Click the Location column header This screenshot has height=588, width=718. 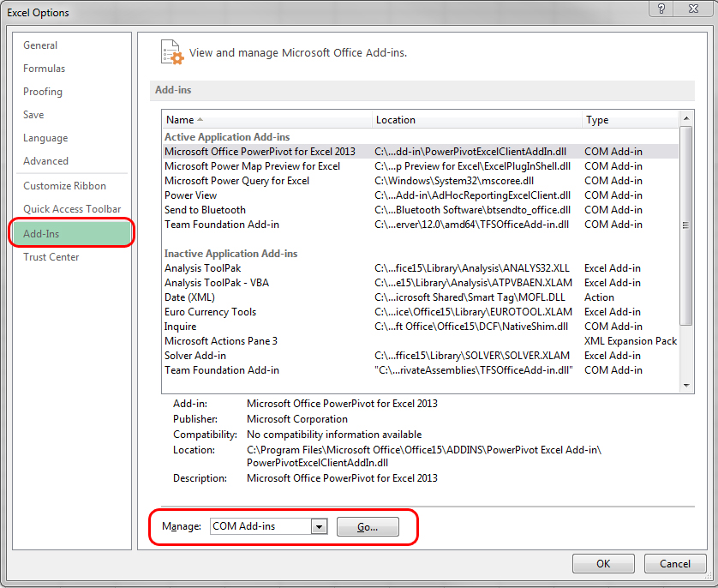(x=476, y=120)
